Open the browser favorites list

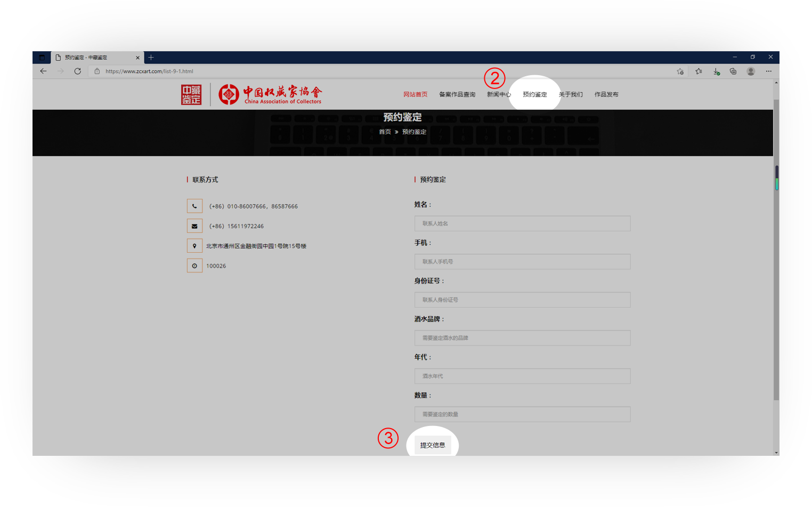[699, 71]
